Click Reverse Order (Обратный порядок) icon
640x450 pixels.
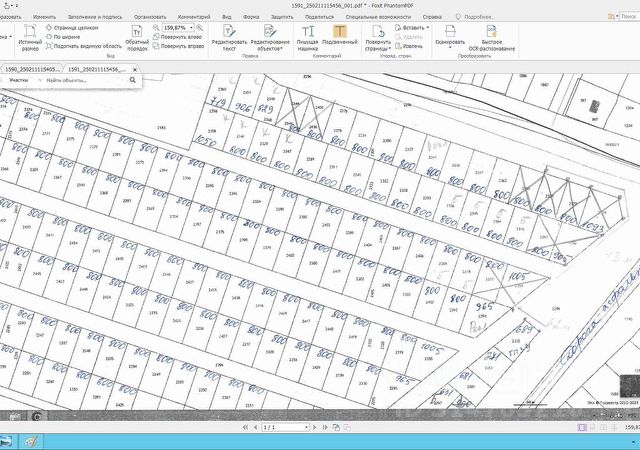[137, 38]
